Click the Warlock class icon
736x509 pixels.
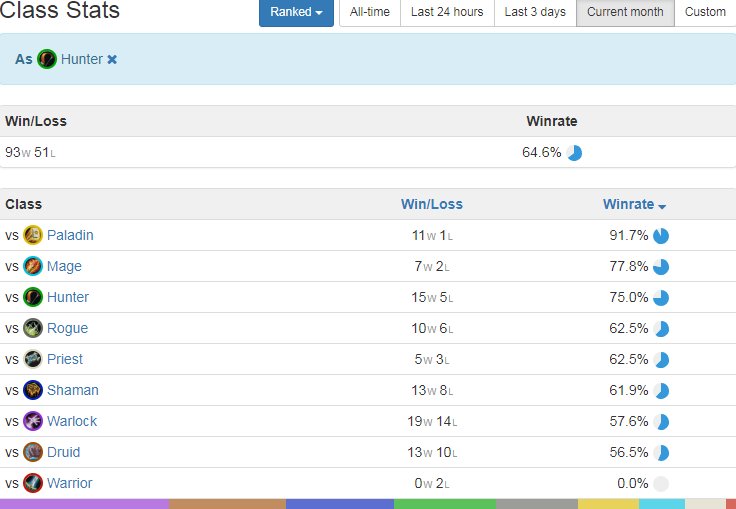click(x=33, y=421)
